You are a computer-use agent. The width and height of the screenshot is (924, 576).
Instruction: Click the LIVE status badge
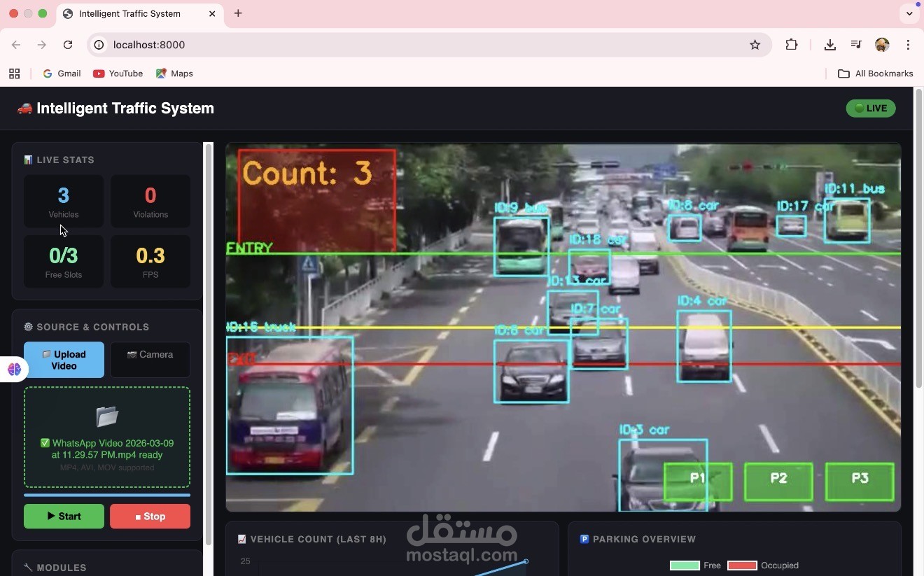[x=871, y=108]
